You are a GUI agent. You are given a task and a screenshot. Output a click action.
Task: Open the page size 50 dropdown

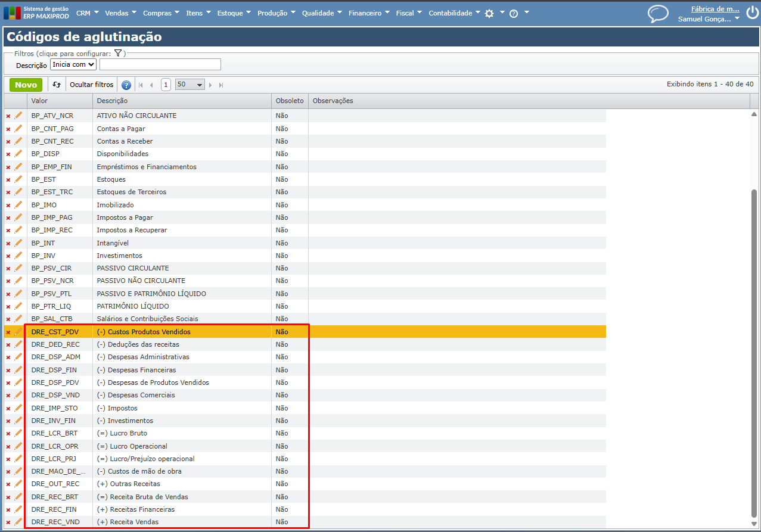pyautogui.click(x=190, y=85)
